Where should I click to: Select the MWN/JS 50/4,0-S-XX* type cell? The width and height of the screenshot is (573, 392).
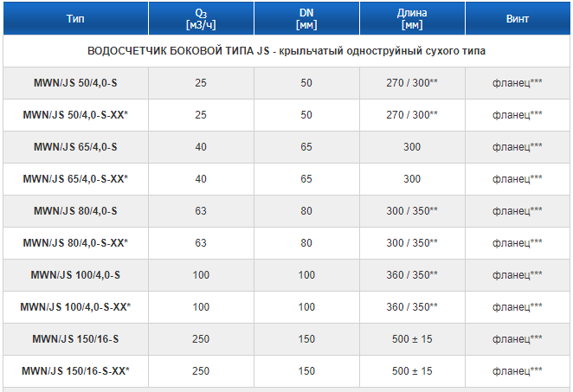pos(75,115)
